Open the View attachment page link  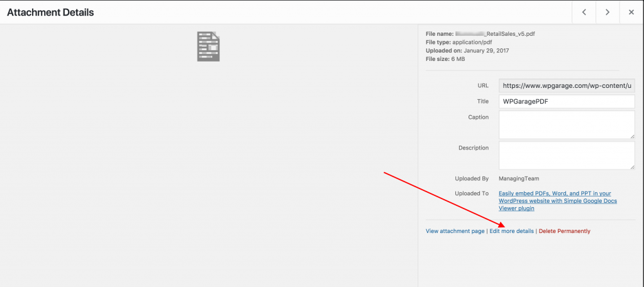(455, 231)
